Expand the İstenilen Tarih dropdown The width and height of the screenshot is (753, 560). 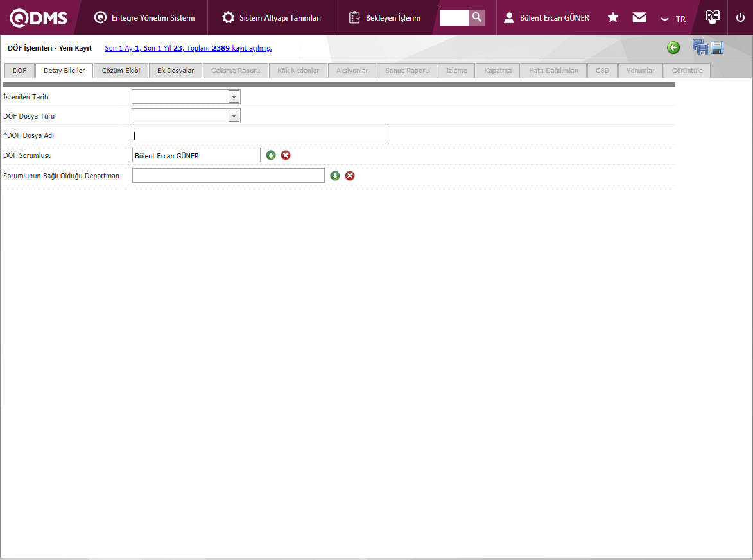pyautogui.click(x=234, y=96)
